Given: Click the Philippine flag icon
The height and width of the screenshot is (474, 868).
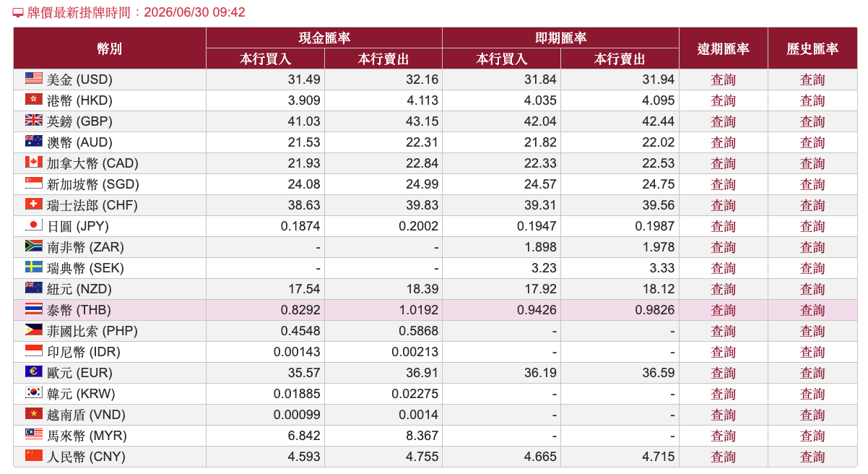Looking at the screenshot, I should coord(34,329).
